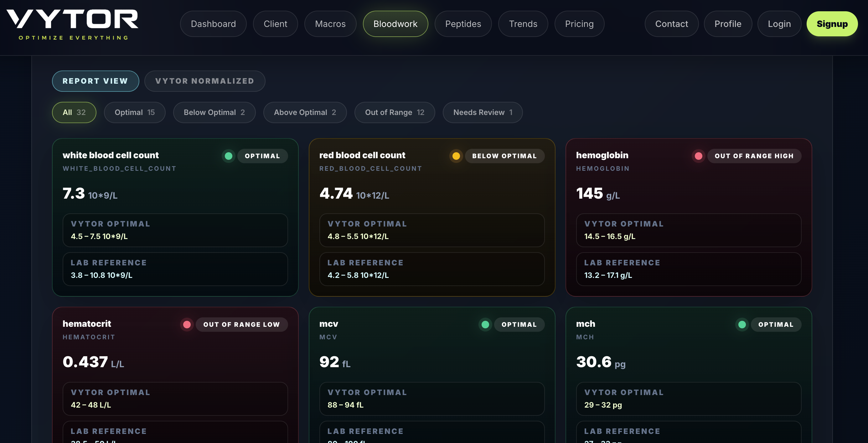This screenshot has width=868, height=443.
Task: Show Above Optimal 2 results
Action: pyautogui.click(x=305, y=112)
